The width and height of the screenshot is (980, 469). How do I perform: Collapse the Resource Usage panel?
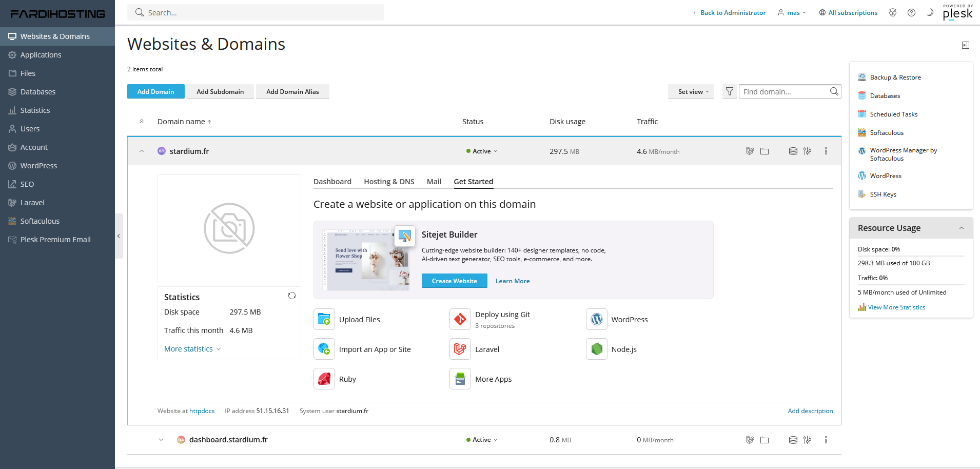coord(962,228)
